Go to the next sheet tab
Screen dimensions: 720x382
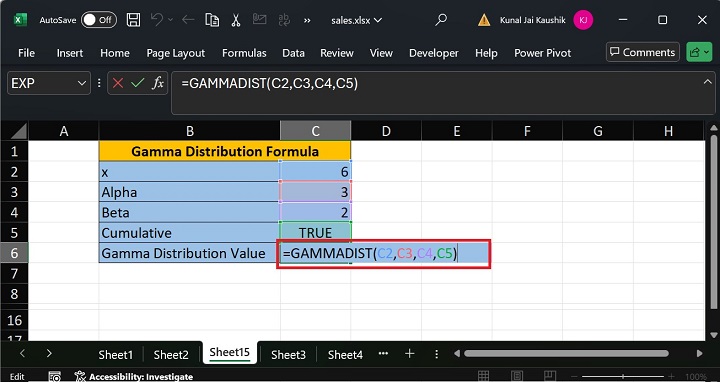click(x=49, y=354)
